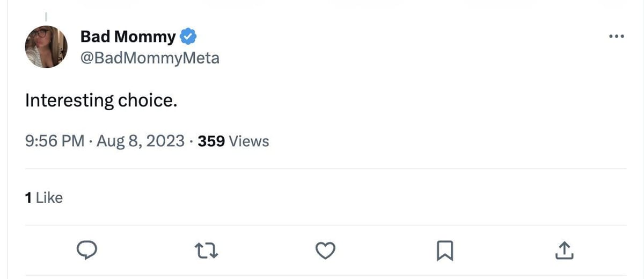Open the three-dot more options menu

pyautogui.click(x=617, y=37)
